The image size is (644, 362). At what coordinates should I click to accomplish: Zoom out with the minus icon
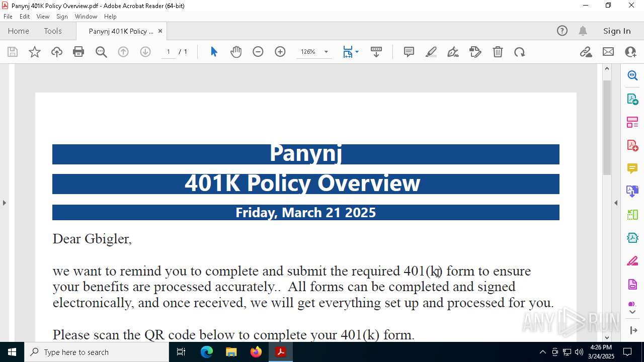pos(258,52)
